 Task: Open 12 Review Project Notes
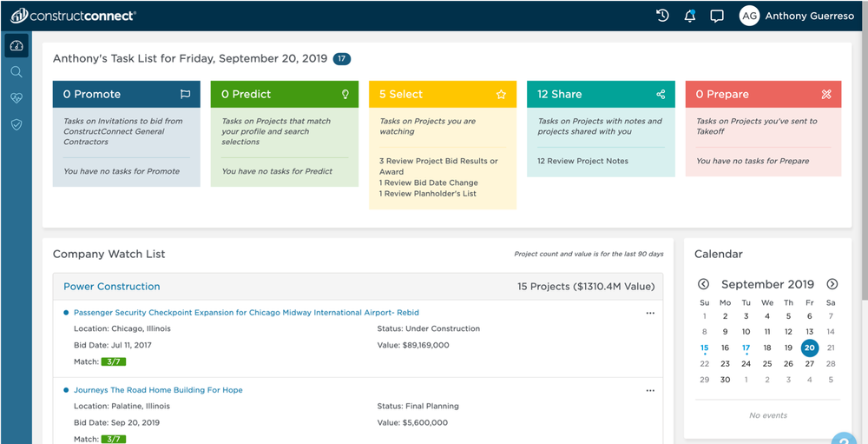click(x=583, y=161)
